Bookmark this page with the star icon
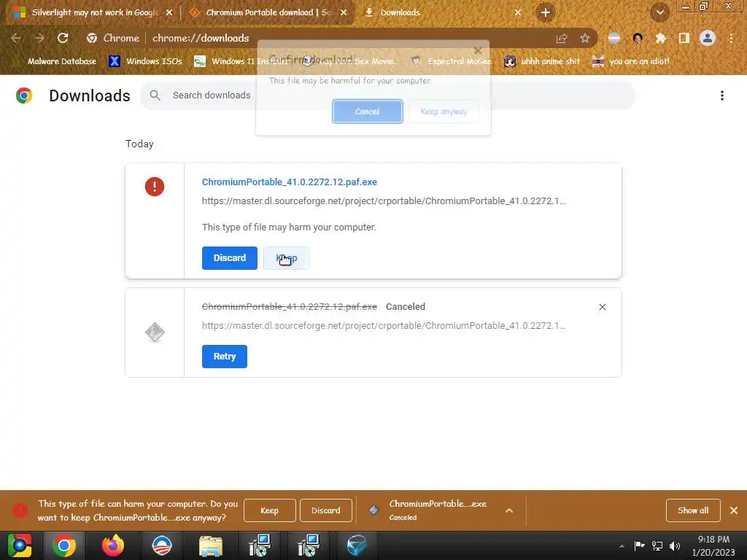 [585, 38]
